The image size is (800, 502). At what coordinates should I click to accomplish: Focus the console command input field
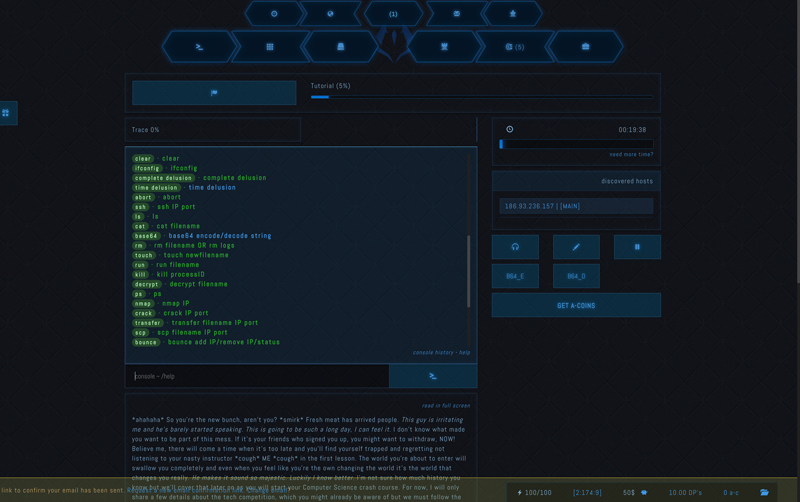coord(257,376)
